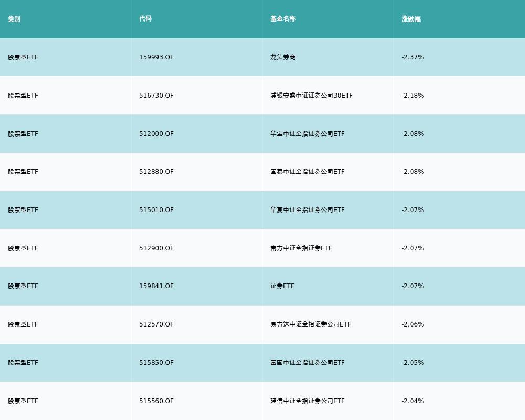Click -2.07% in the 512900.OF row
Viewport: 525px width, 420px height.
(413, 248)
